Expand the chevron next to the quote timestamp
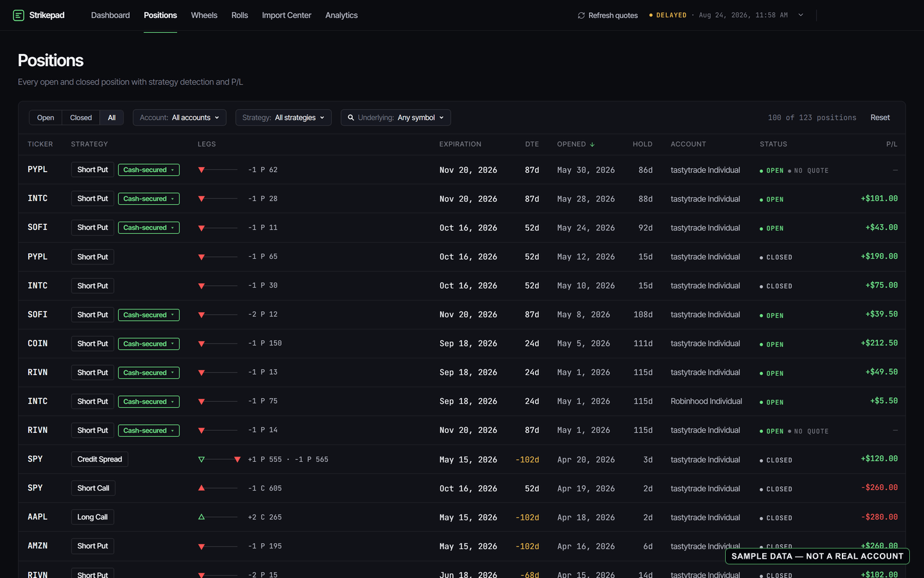Viewport: 924px width, 578px height. pyautogui.click(x=801, y=15)
